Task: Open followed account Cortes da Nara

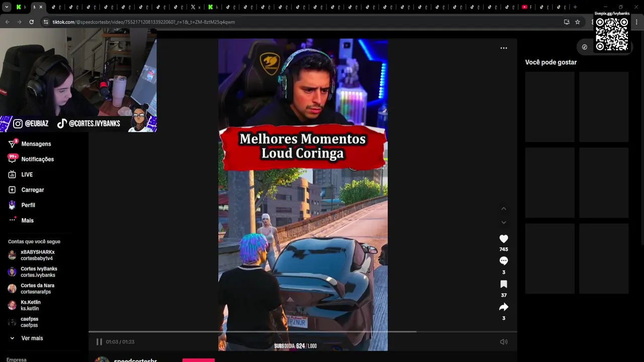Action: click(31, 289)
